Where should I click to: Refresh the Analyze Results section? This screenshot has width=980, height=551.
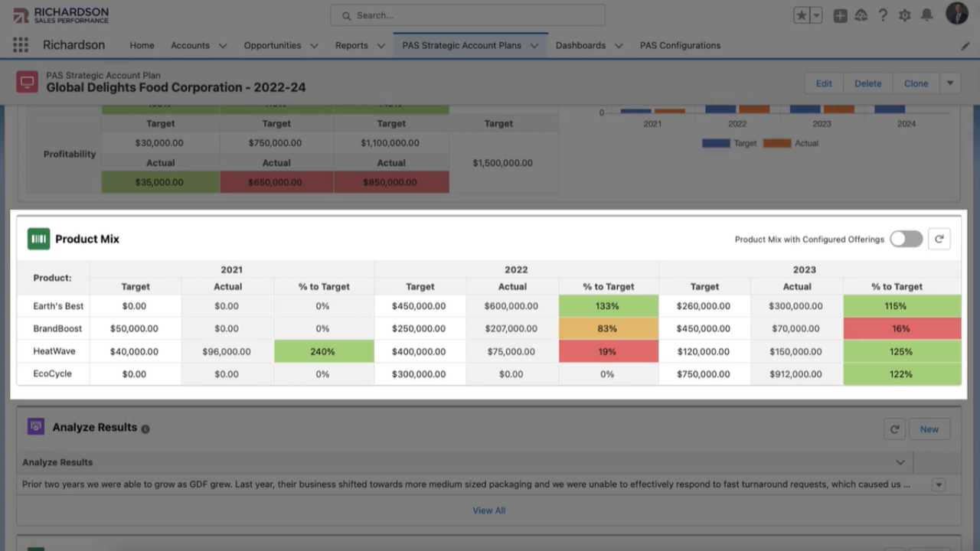(x=894, y=429)
